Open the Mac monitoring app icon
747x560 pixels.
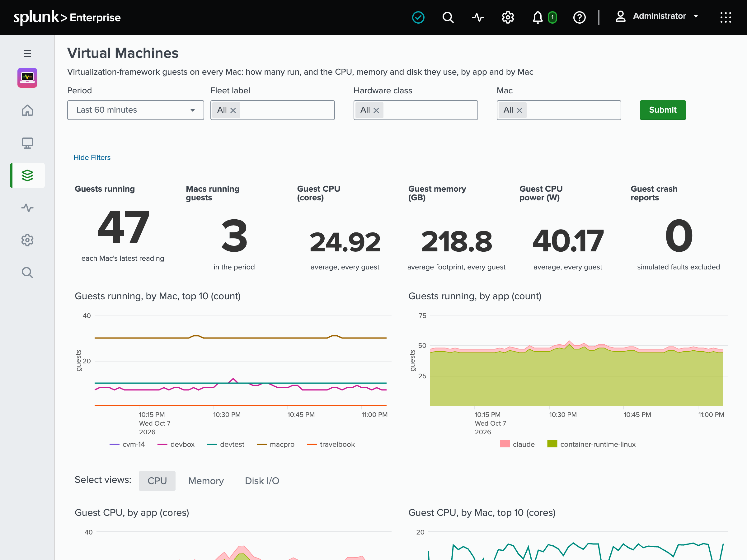27,78
